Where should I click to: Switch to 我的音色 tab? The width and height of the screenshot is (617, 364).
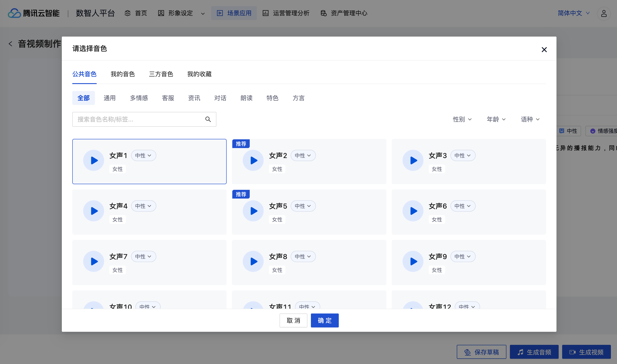pos(123,74)
